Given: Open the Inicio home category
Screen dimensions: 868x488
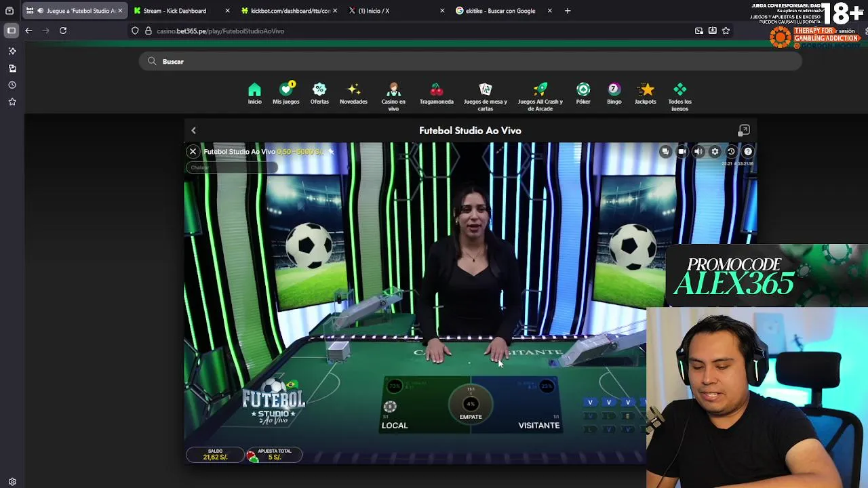Looking at the screenshot, I should [x=254, y=94].
